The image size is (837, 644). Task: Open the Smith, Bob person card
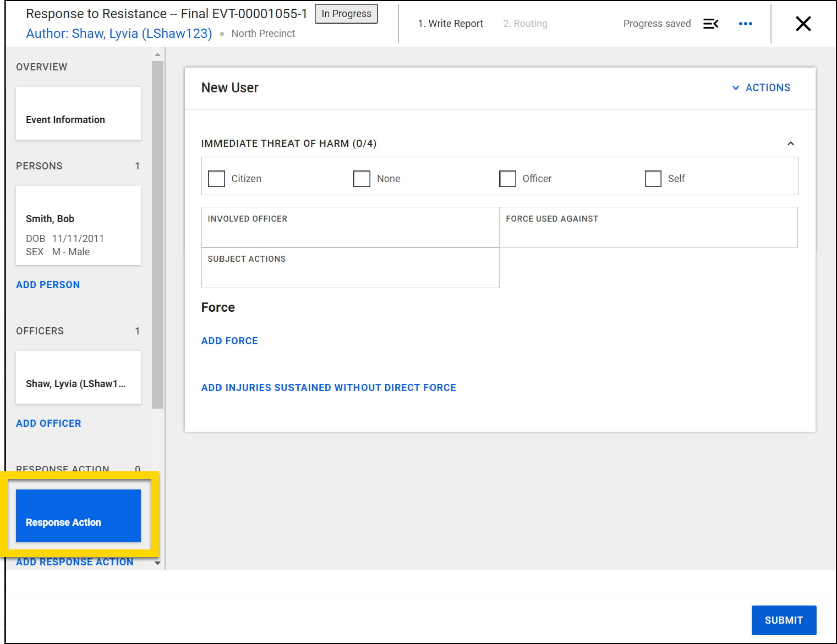tap(78, 225)
